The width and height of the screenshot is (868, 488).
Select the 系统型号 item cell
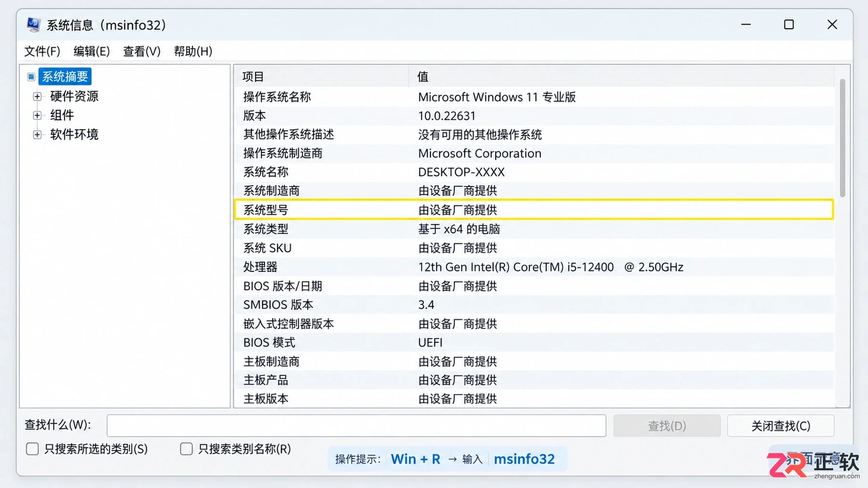tap(266, 210)
